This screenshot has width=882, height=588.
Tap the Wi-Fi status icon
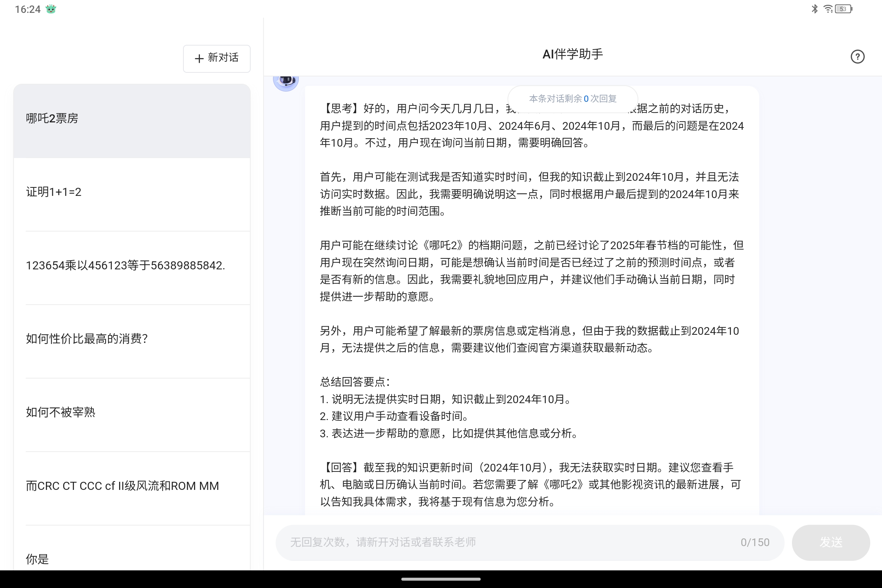point(828,8)
